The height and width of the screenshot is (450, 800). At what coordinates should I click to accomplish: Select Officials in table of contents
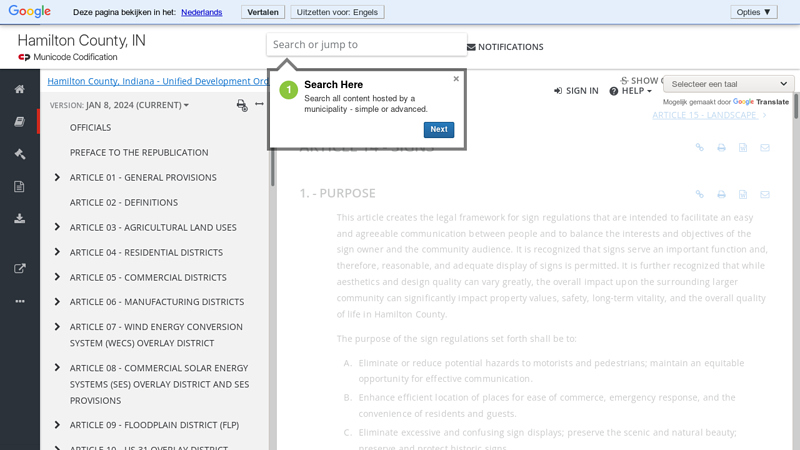pyautogui.click(x=90, y=128)
